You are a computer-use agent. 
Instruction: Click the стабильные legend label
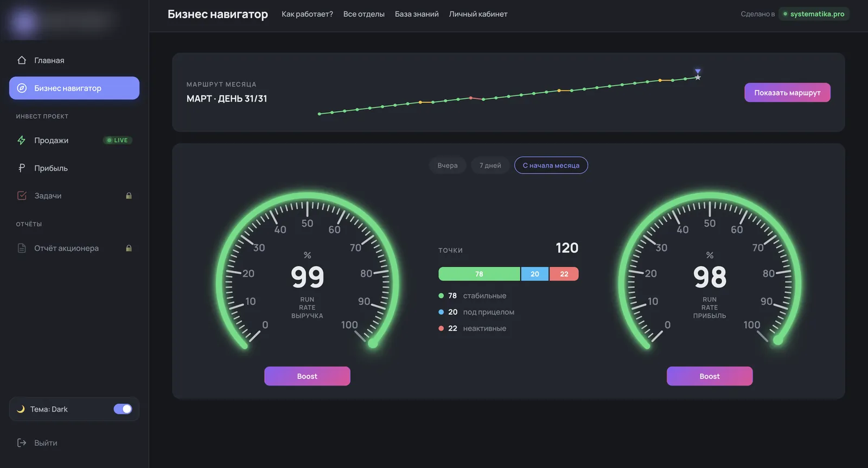[484, 296]
